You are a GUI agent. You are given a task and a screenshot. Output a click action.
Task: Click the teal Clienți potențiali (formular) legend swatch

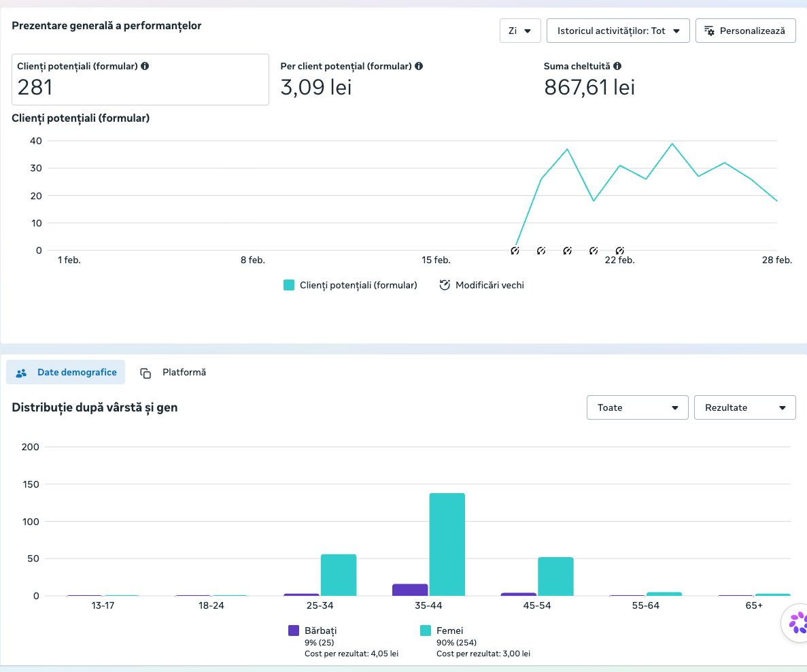(289, 285)
